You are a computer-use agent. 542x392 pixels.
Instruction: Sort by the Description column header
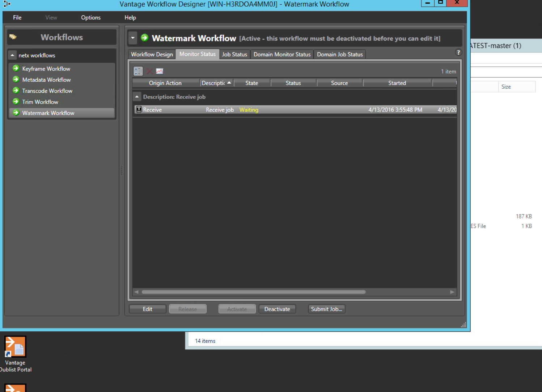[x=216, y=83]
